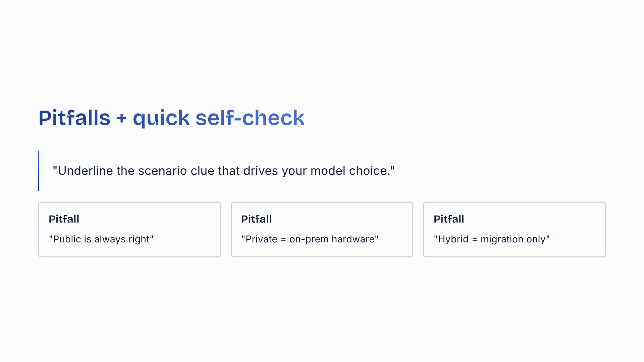This screenshot has width=644, height=362.
Task: Click "on-prem hardware" in the middle card
Action: [332, 239]
